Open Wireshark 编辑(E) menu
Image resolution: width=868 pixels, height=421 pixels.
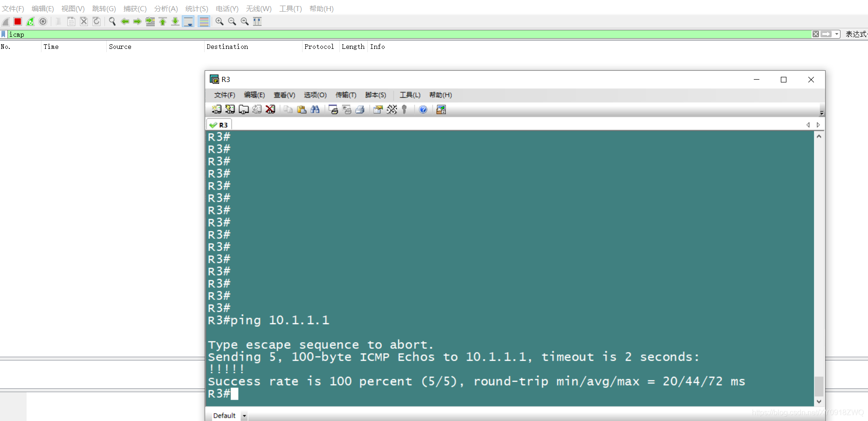pyautogui.click(x=43, y=8)
